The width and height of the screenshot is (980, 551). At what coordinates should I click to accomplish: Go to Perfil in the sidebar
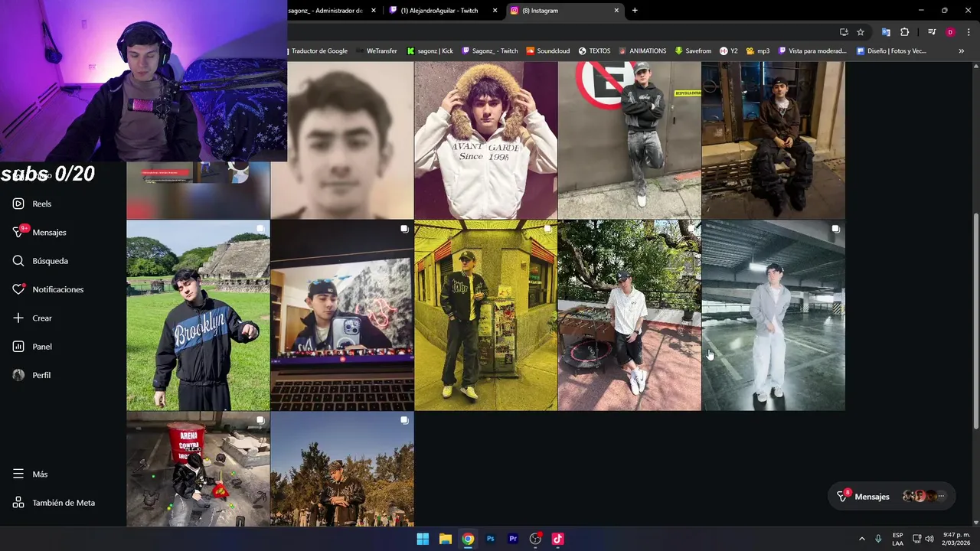click(x=32, y=375)
